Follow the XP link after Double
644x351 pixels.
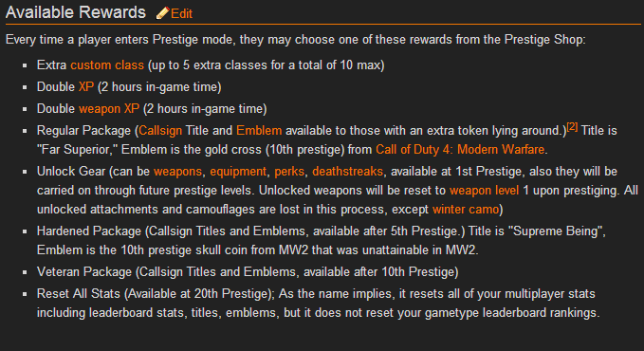[x=86, y=86]
